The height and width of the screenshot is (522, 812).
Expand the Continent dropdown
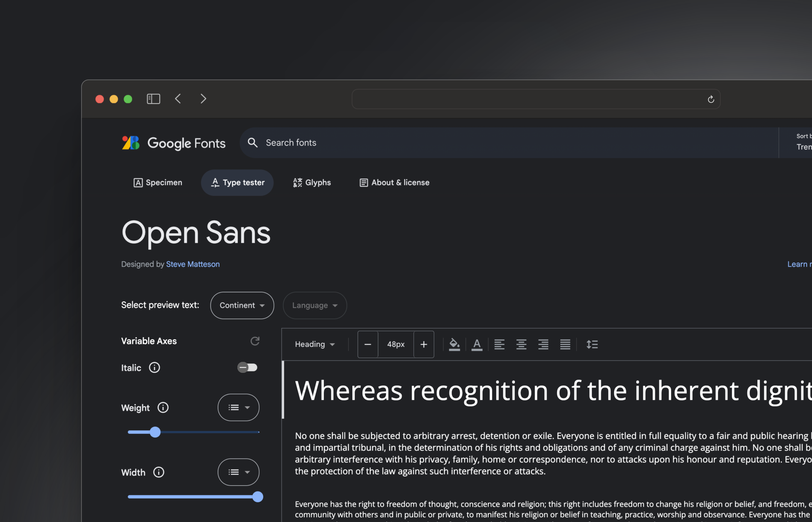point(242,305)
